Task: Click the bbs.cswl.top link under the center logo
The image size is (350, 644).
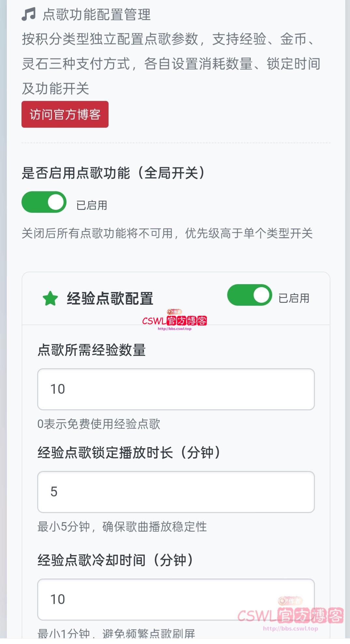Action: 175,329
